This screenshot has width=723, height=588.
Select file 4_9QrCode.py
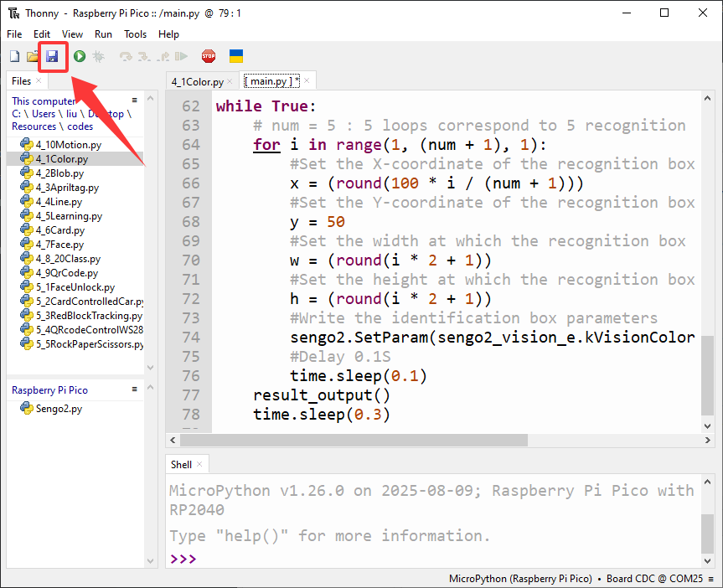click(67, 273)
